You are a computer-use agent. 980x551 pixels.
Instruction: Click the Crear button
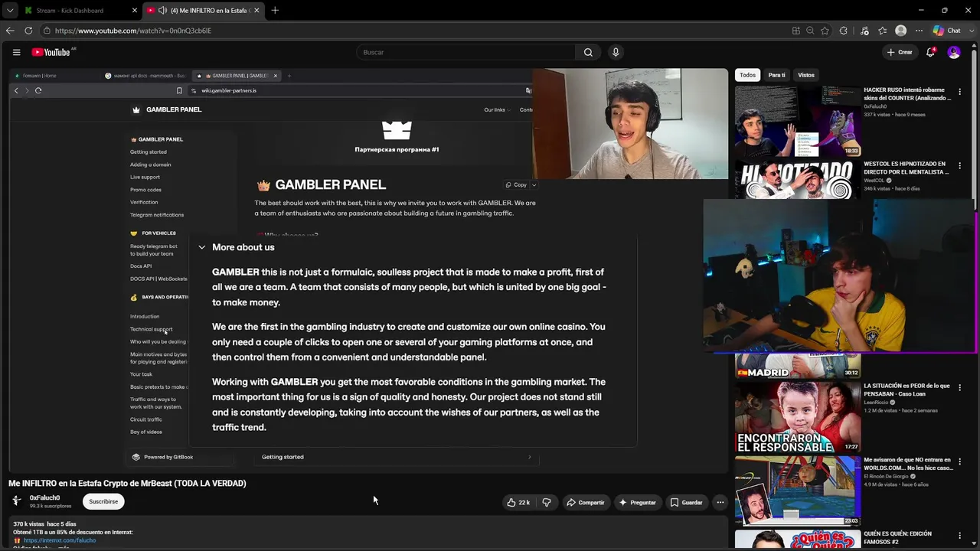tap(900, 52)
